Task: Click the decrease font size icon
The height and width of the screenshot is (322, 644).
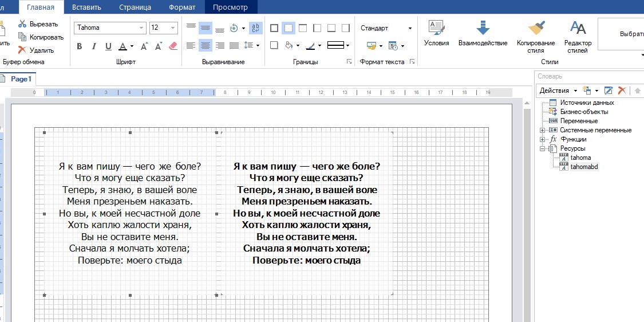Action: pos(159,46)
